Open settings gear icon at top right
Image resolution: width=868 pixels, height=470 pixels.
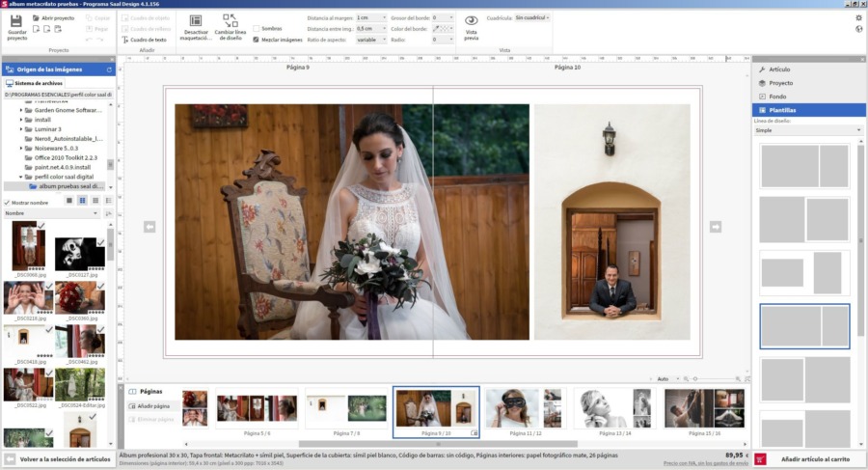(x=858, y=17)
